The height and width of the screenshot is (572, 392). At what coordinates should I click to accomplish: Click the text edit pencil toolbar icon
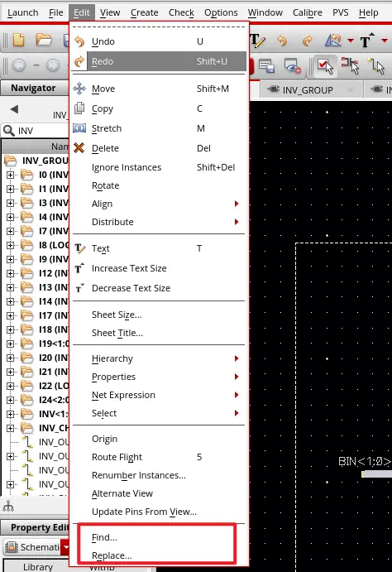coord(257,41)
